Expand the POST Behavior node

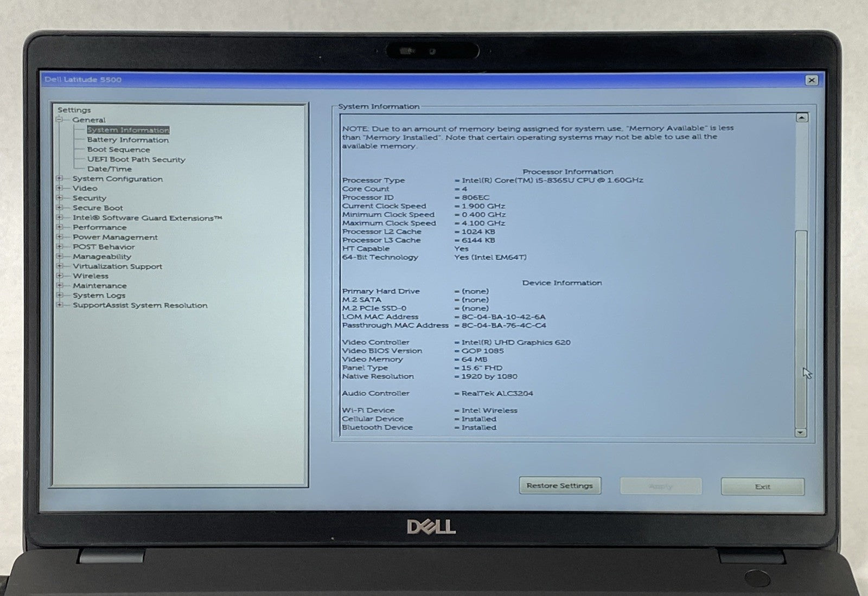tap(60, 247)
